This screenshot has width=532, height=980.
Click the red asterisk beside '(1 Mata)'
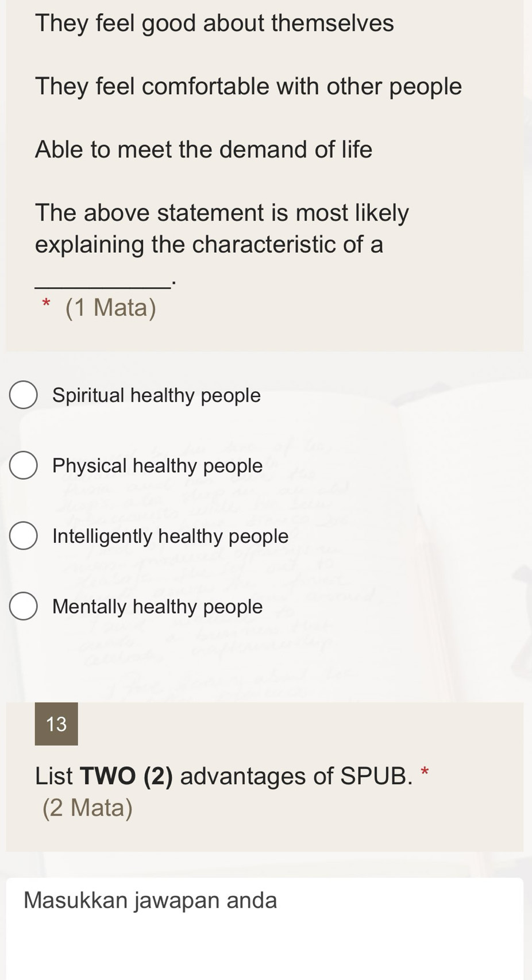coord(47,303)
